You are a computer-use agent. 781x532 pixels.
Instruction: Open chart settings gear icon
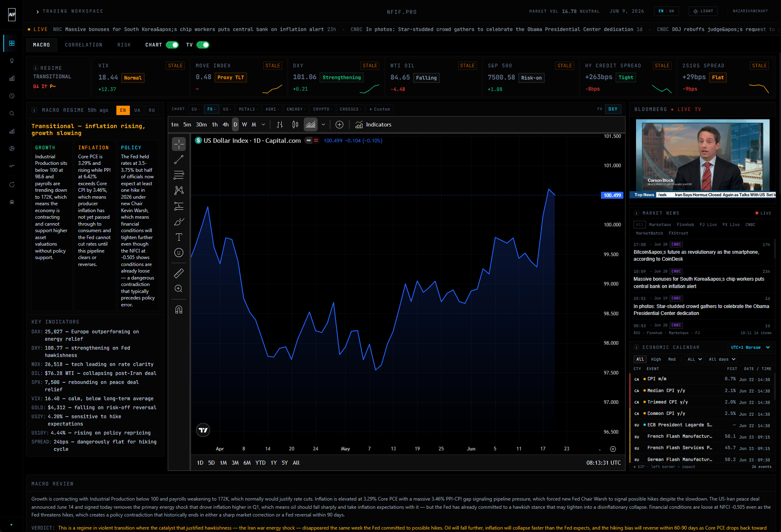point(613,449)
